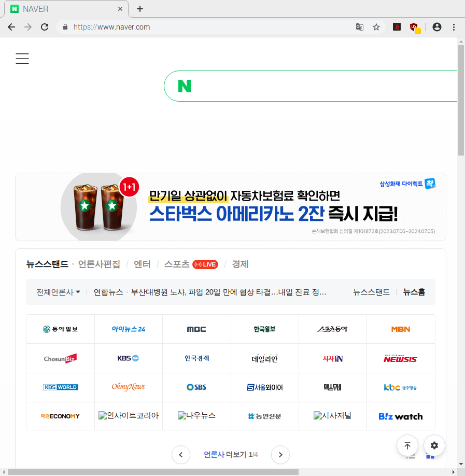Image resolution: width=465 pixels, height=476 pixels.
Task: Open 뉴스홈 link
Action: [x=414, y=292]
